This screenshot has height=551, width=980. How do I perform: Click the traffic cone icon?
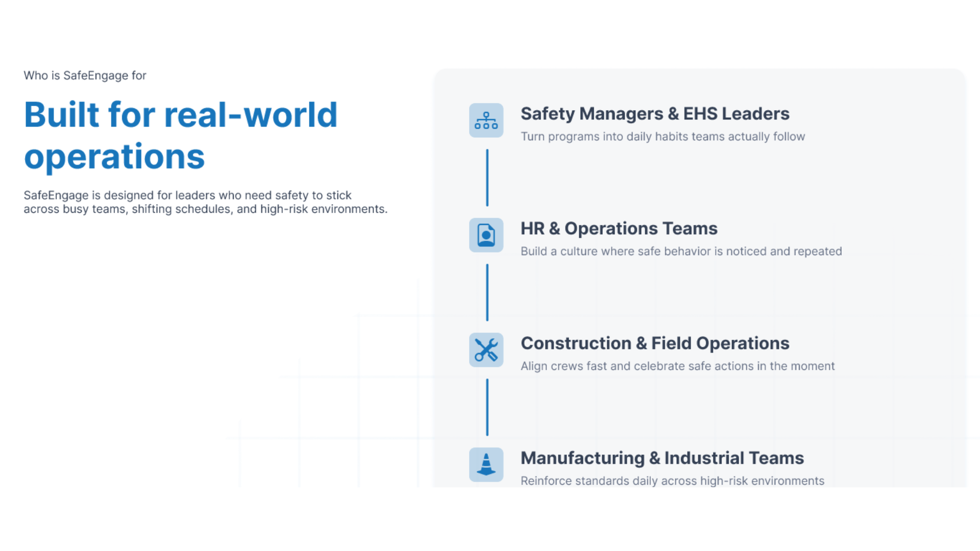coord(486,464)
